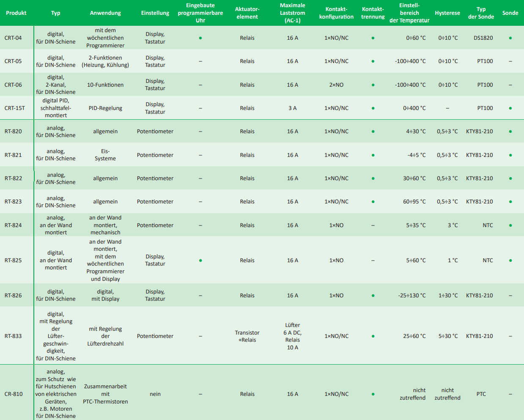Select the 10-Funktionen cell
Viewport: 524px width, 420px height.
click(x=105, y=85)
